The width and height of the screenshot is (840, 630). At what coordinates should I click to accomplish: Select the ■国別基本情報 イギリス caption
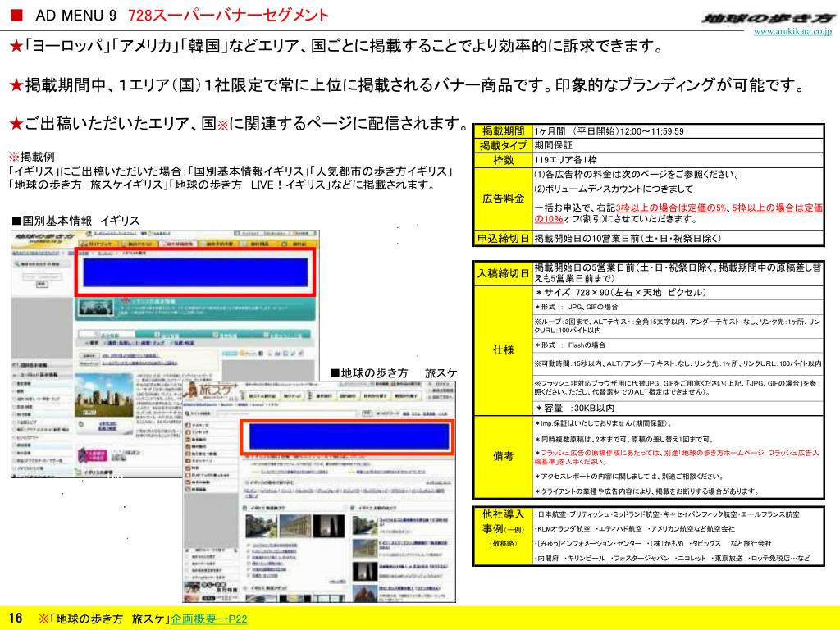click(75, 221)
